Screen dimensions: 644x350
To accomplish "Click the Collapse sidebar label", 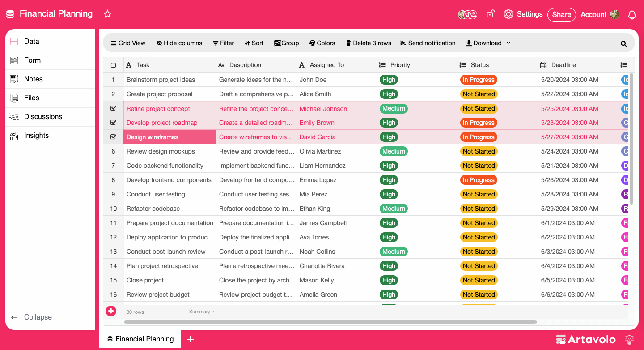I will 38,317.
